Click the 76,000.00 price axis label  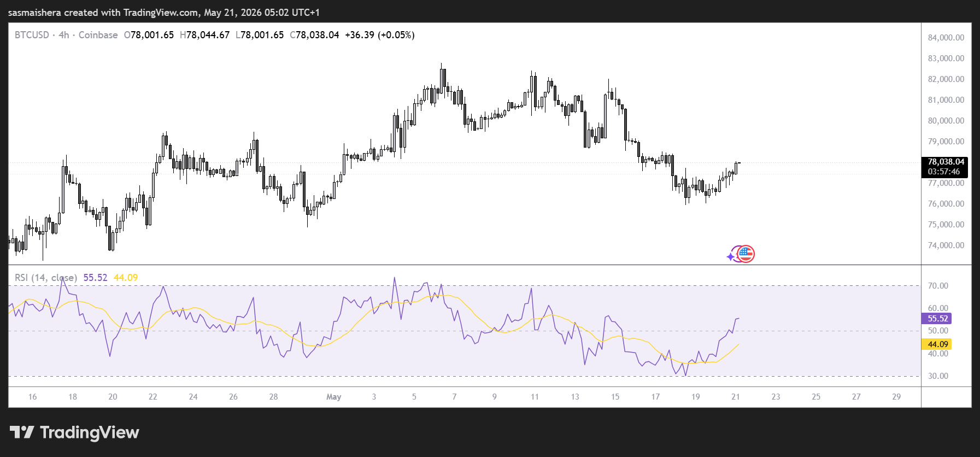click(946, 204)
